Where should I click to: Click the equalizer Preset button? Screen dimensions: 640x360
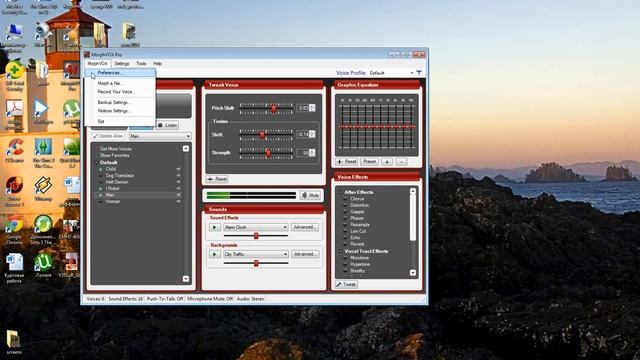pyautogui.click(x=369, y=162)
